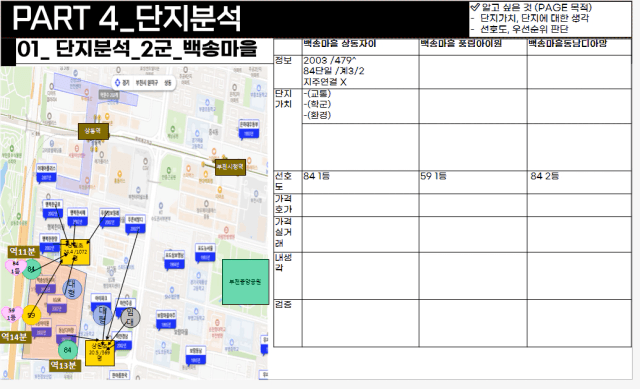Select the pink heart marked 59 1등
Screen dimensions: 640x389
click(x=11, y=314)
